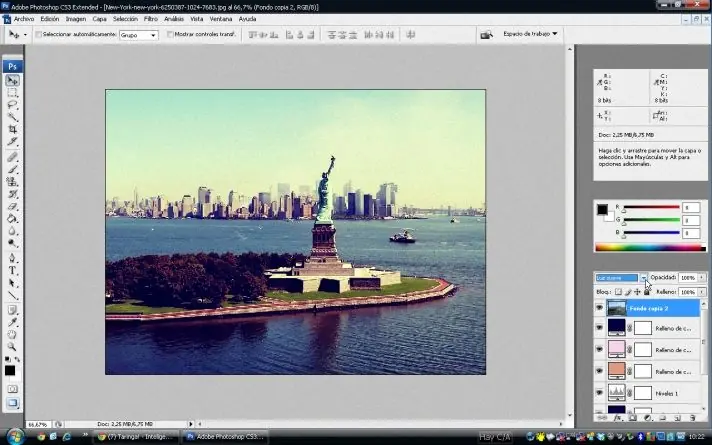712x445 pixels.
Task: Select the Move tool in toolbox
Action: [13, 80]
